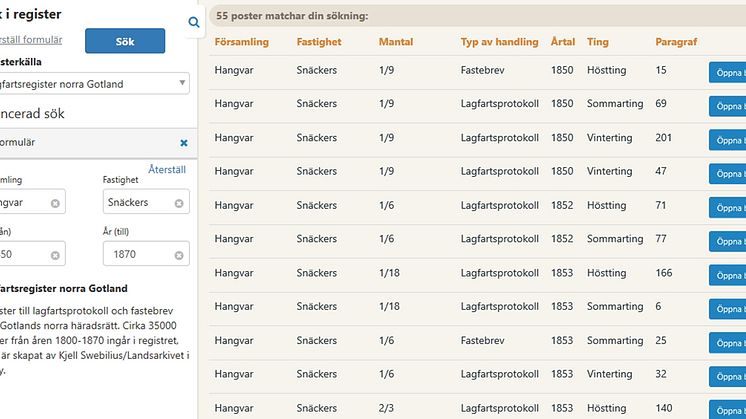Sort by Årtal column header
746x419 pixels.
coord(563,42)
